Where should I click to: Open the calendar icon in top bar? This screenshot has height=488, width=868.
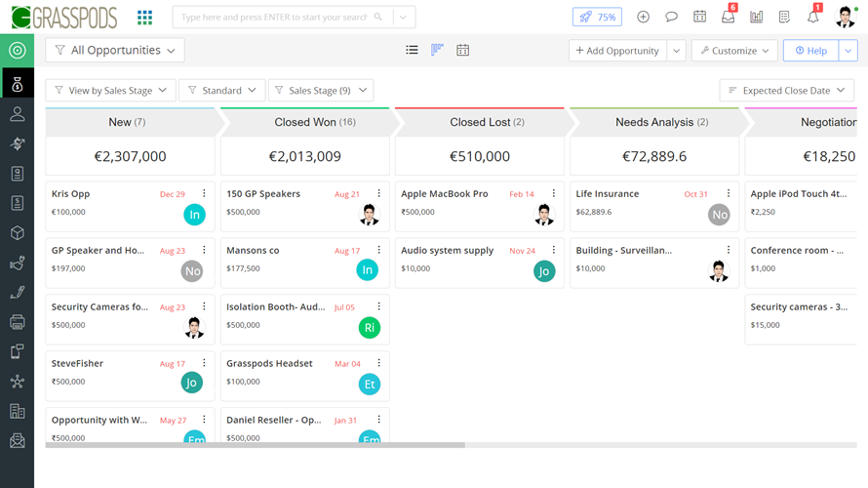(699, 18)
